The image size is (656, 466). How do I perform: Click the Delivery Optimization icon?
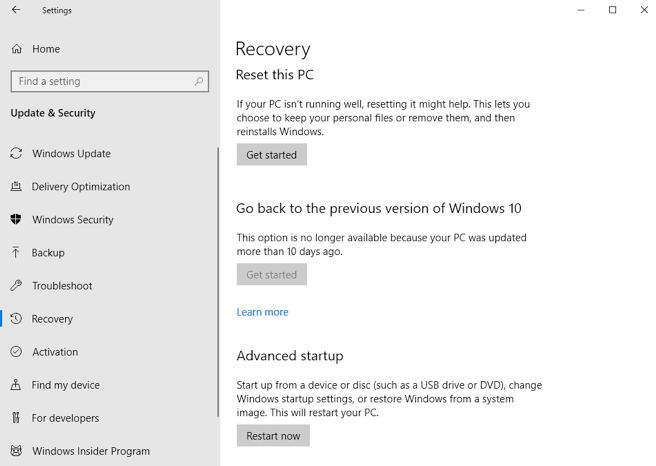(x=16, y=187)
